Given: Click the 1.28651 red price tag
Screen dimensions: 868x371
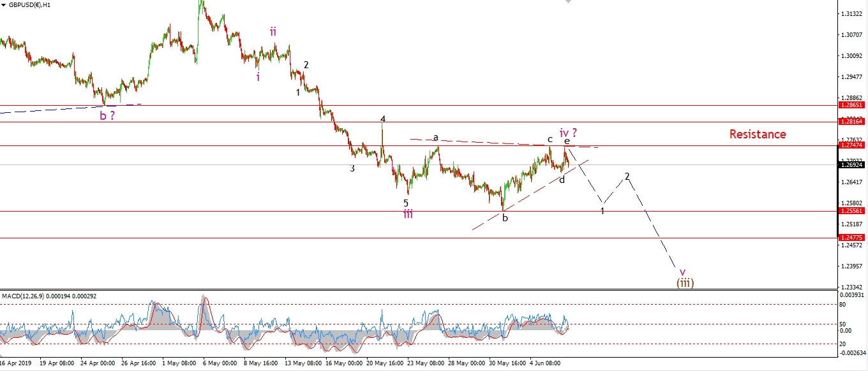Looking at the screenshot, I should (x=851, y=105).
